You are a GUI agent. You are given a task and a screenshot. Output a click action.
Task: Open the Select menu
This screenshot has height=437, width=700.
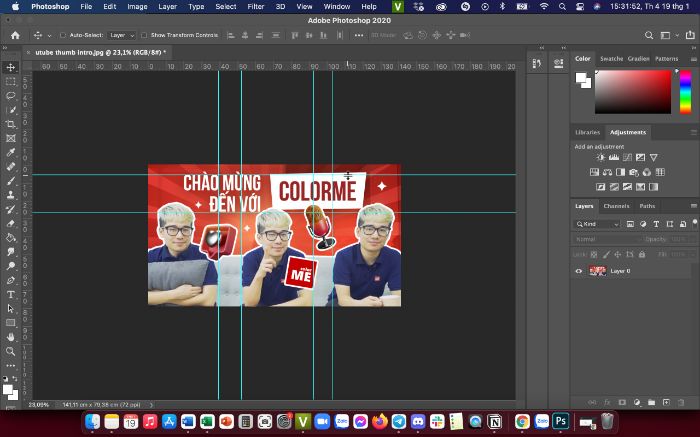226,7
